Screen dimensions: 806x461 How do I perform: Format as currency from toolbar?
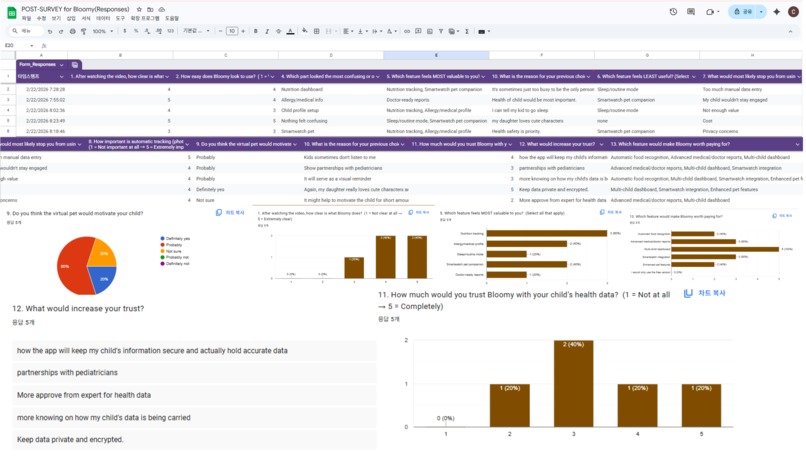[x=124, y=31]
